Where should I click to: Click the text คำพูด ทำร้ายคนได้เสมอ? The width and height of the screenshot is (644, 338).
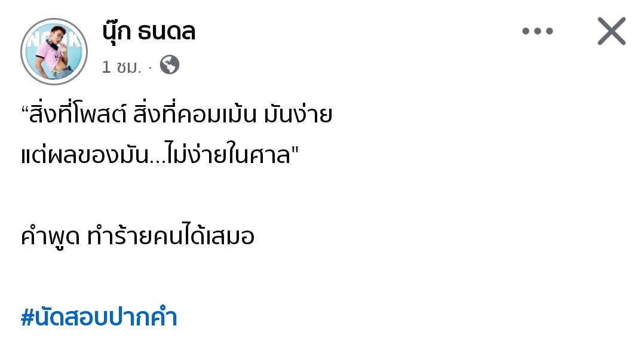click(x=137, y=237)
